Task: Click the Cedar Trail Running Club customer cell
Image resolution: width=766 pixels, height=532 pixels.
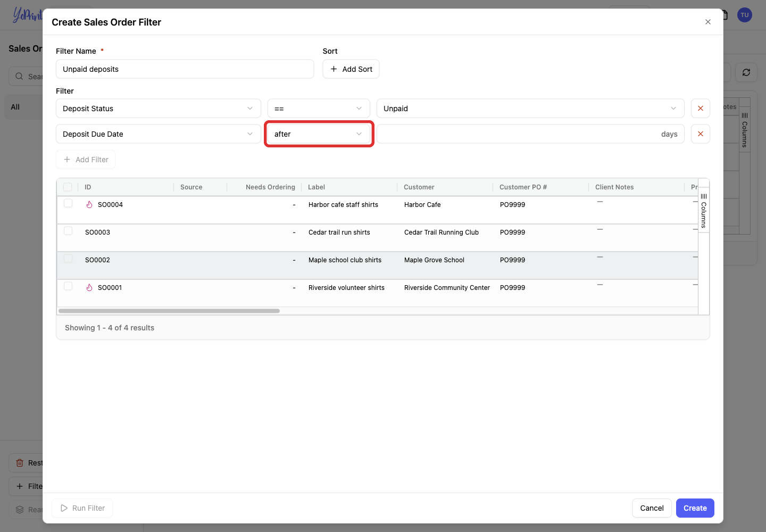Action: [x=442, y=232]
